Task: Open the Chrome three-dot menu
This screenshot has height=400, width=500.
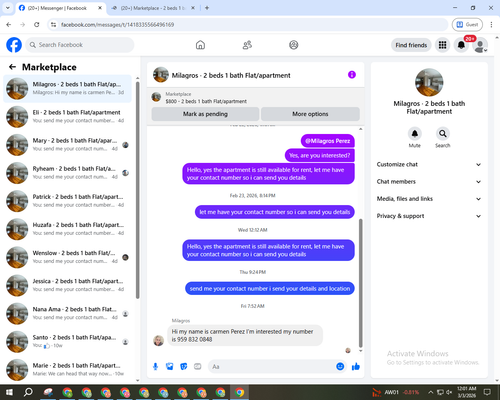Action: click(491, 25)
